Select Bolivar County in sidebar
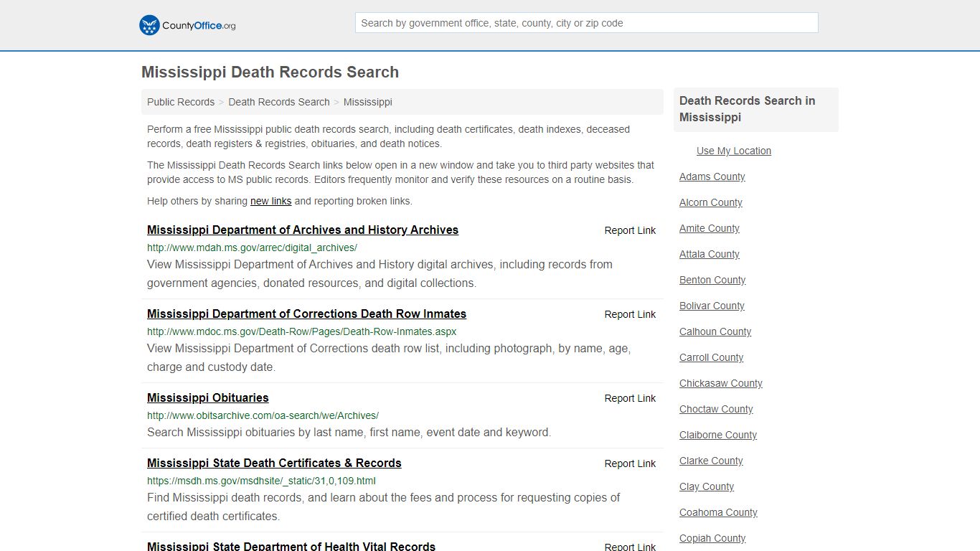This screenshot has width=980, height=551. [712, 306]
